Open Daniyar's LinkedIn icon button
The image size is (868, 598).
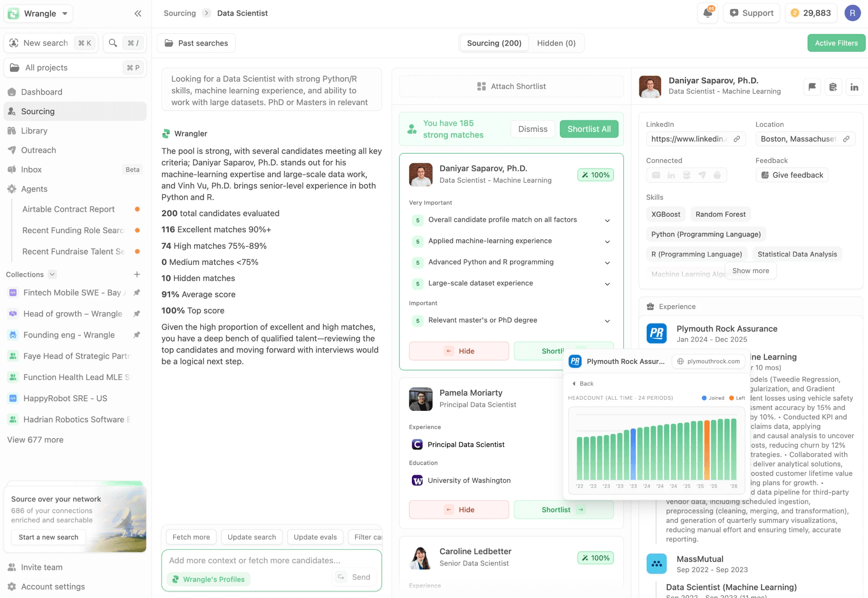pos(854,87)
